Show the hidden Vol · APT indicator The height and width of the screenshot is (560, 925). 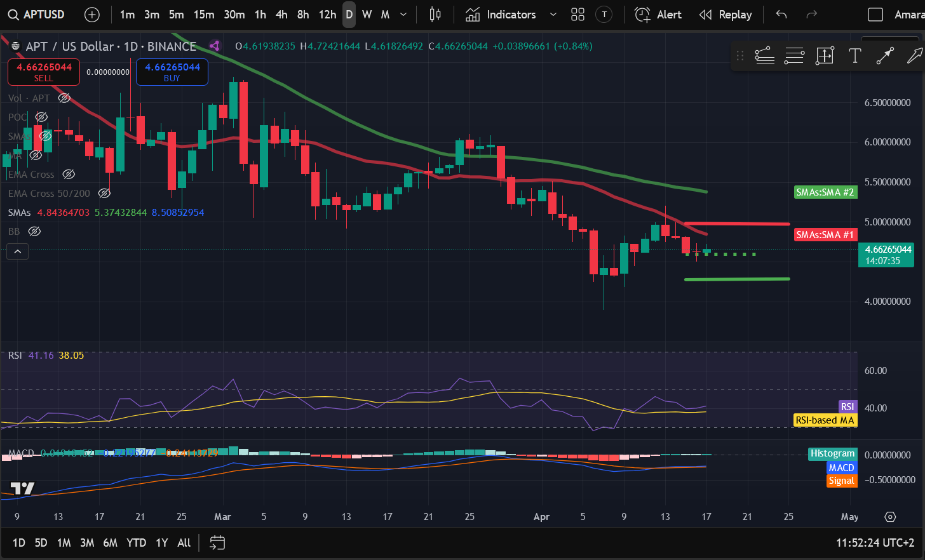pos(64,98)
